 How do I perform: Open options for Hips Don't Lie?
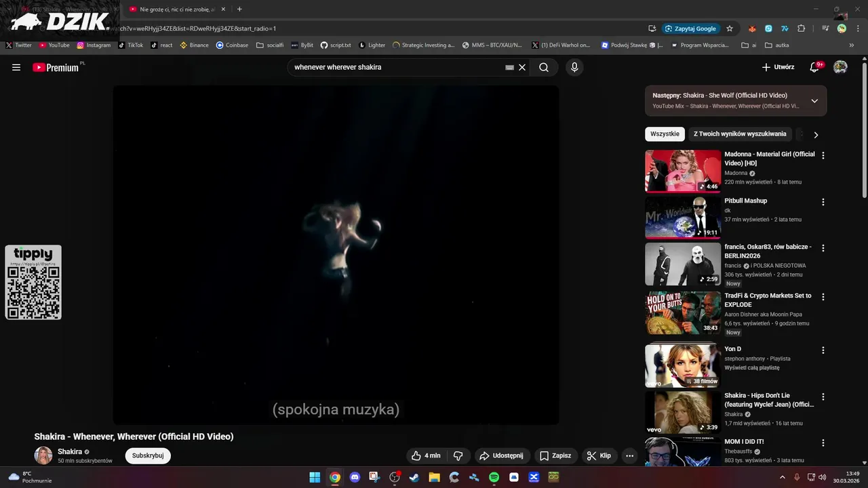point(823,396)
